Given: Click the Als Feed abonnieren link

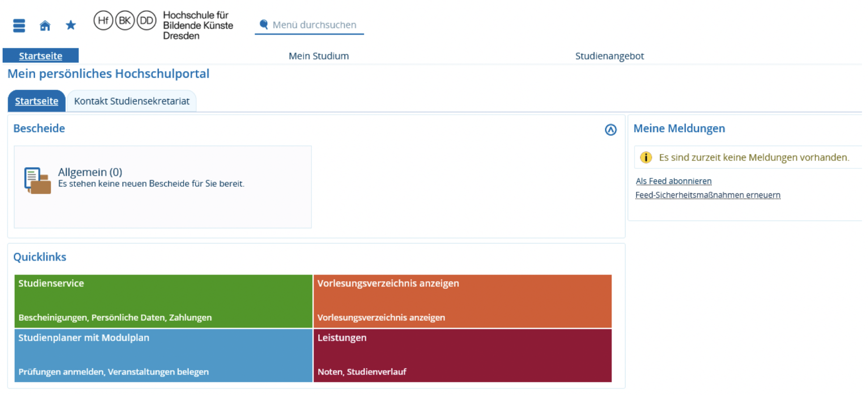Looking at the screenshot, I should (673, 181).
